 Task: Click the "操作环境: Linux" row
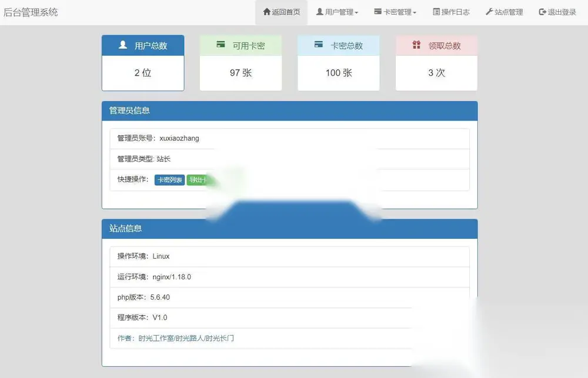[289, 256]
